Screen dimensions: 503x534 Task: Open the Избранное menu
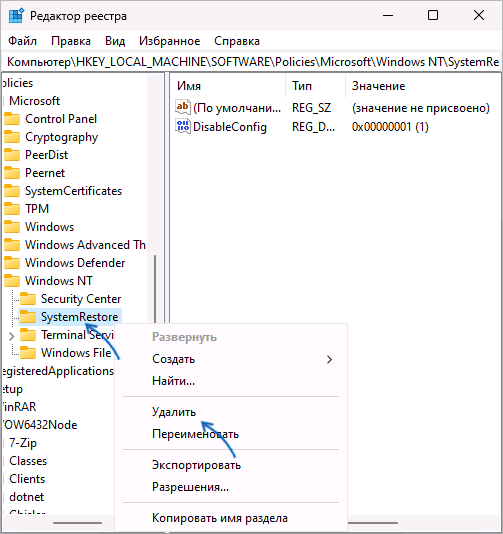pos(169,41)
